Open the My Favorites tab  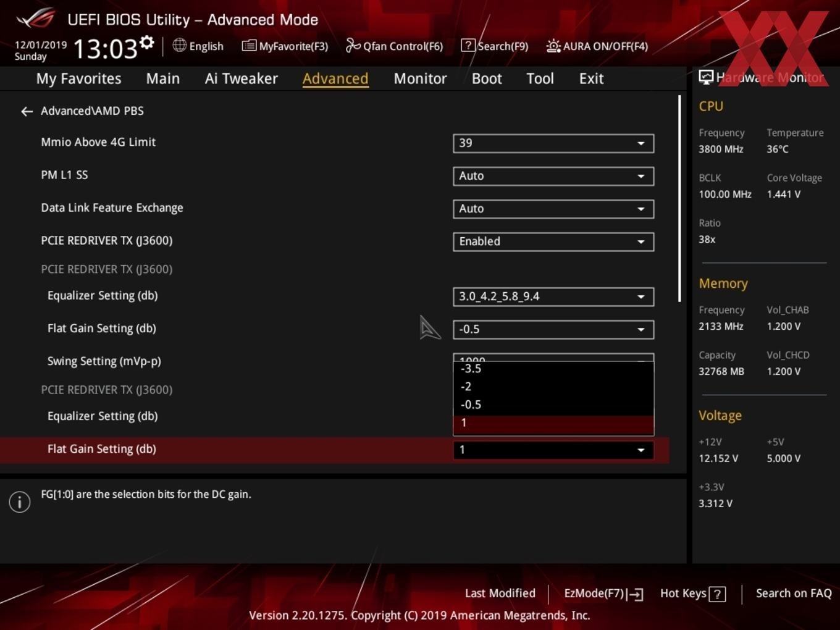78,78
